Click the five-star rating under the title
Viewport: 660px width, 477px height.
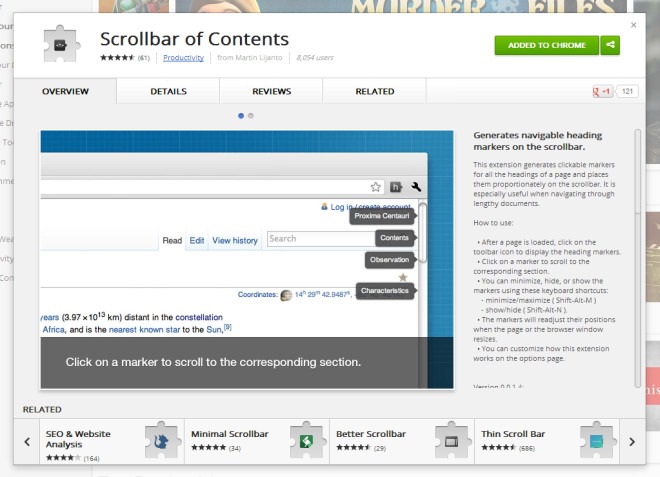pyautogui.click(x=117, y=58)
